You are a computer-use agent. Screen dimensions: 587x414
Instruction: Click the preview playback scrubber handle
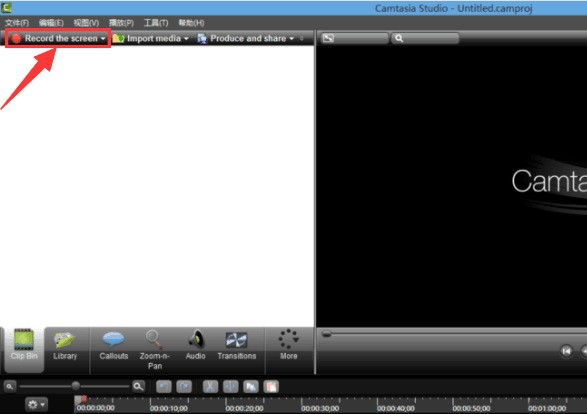coord(326,334)
